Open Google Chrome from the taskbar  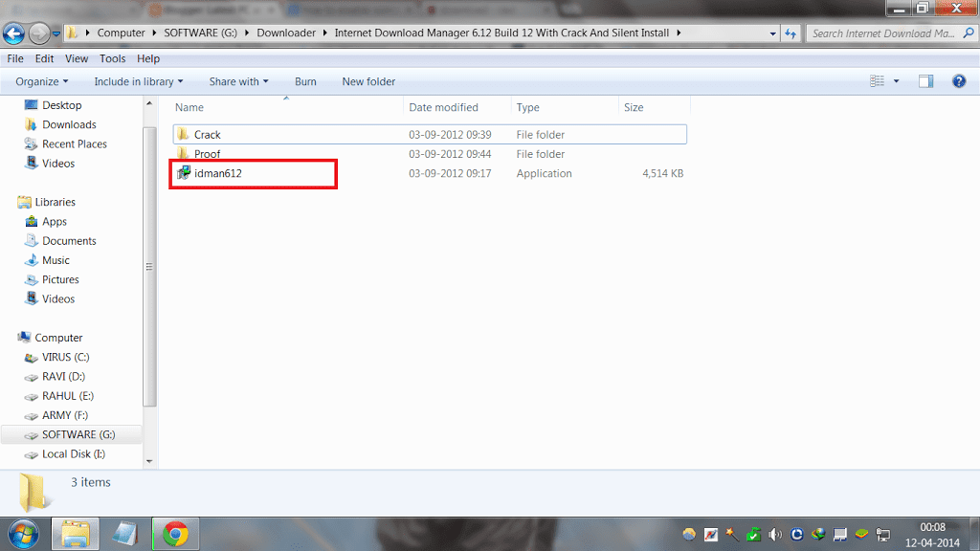[175, 534]
